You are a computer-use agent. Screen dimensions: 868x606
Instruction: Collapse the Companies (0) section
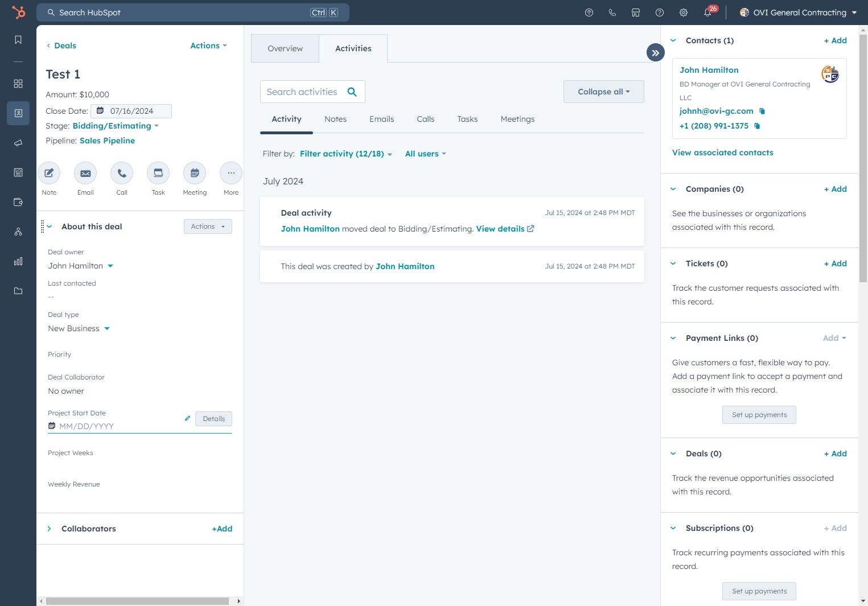673,189
